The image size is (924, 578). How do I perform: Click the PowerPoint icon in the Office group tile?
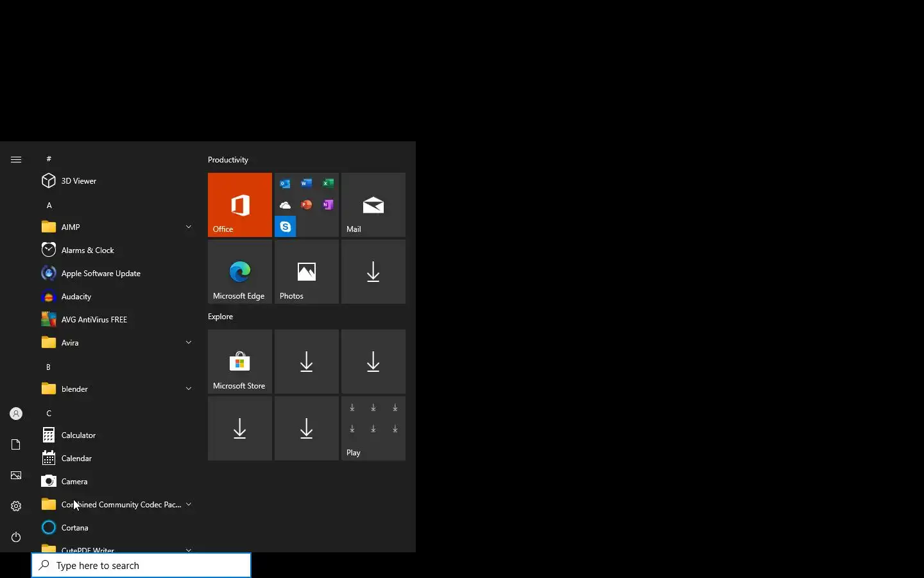[x=307, y=205]
